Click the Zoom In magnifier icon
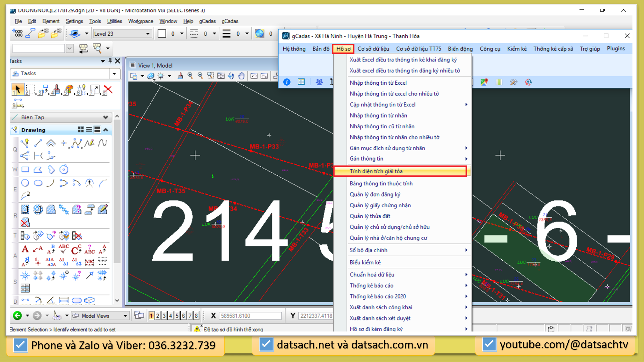Image resolution: width=644 pixels, height=362 pixels. (190, 76)
